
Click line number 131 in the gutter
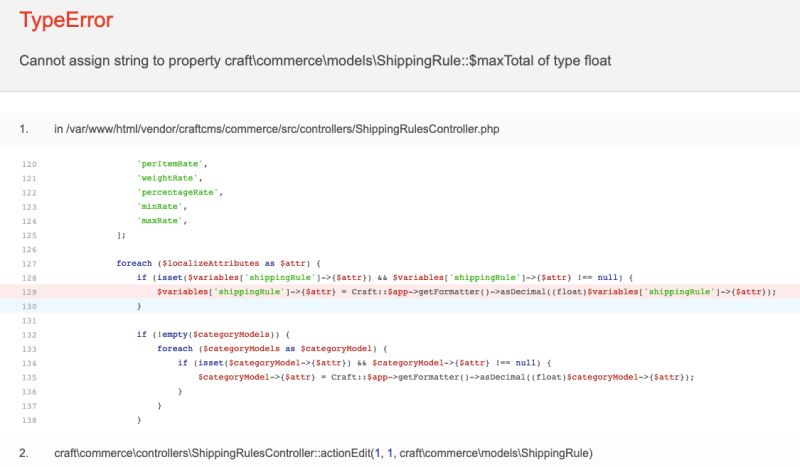[x=29, y=321]
